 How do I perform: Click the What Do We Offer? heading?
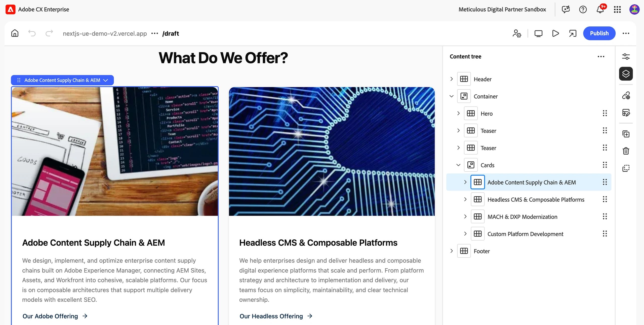coord(223,58)
